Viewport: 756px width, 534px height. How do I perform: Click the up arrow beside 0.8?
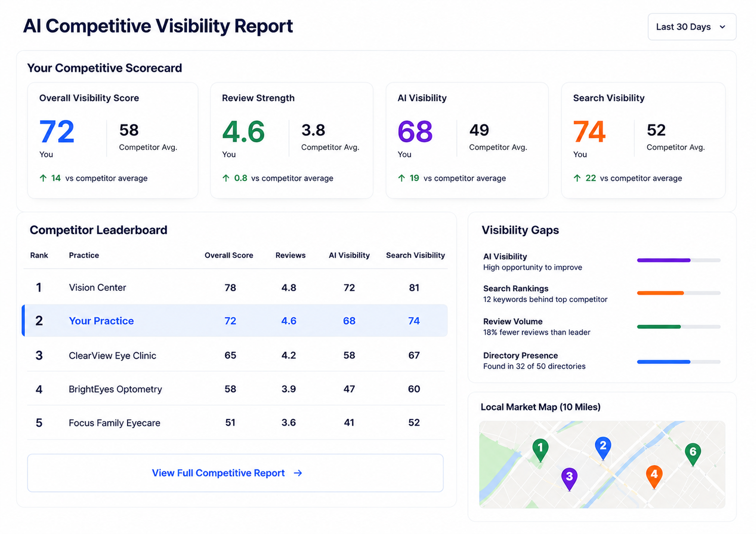click(226, 178)
